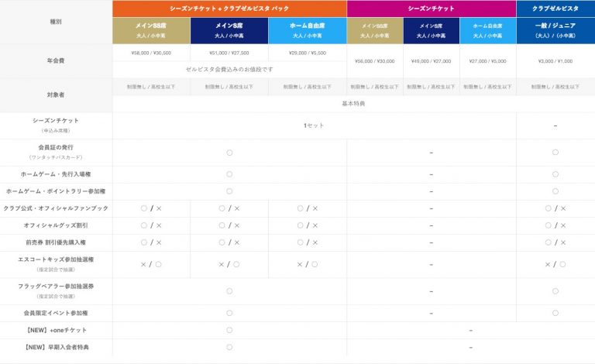This screenshot has height=364, width=595.
Task: Select the ¥3,000 / ¥1,000 annual fee
Action: pos(555,60)
